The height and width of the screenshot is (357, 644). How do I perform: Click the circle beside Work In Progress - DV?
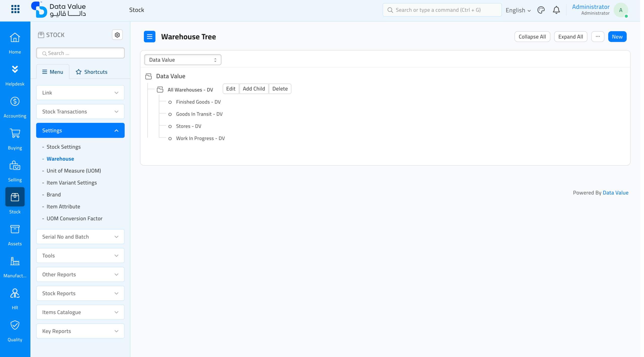170,138
